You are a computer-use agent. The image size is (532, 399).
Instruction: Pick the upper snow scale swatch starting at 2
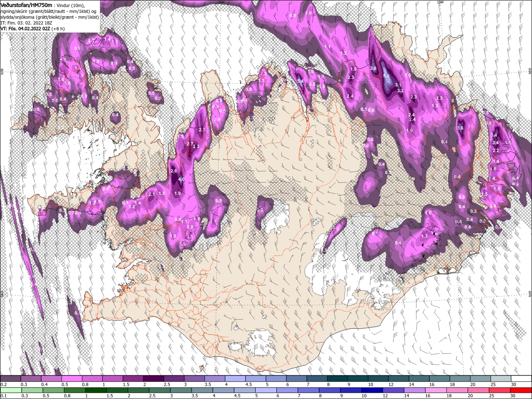(x=153, y=379)
